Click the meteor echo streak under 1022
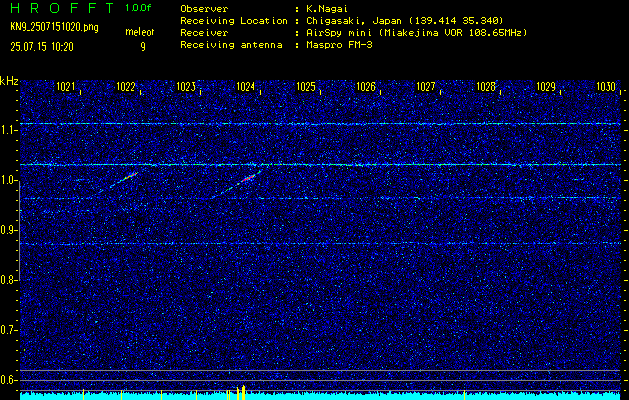This screenshot has height=400, width=629. (x=124, y=180)
